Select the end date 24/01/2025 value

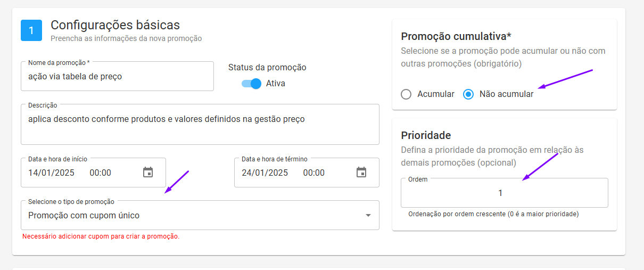point(265,173)
